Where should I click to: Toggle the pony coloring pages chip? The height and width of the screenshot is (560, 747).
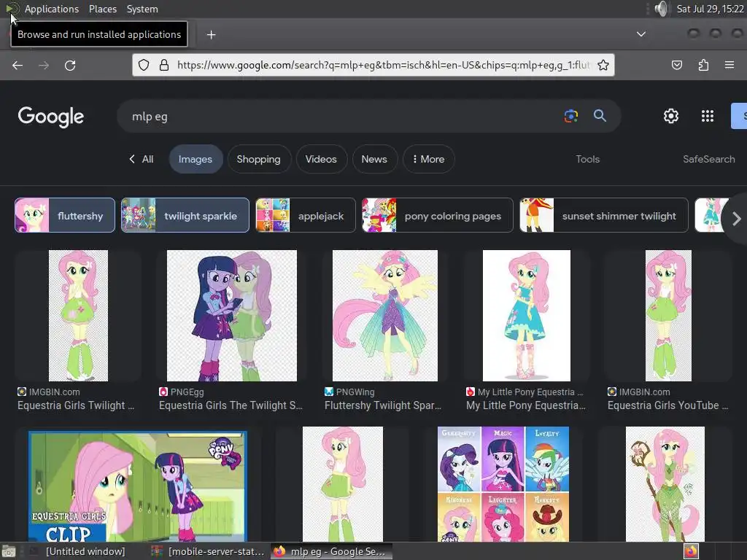438,215
